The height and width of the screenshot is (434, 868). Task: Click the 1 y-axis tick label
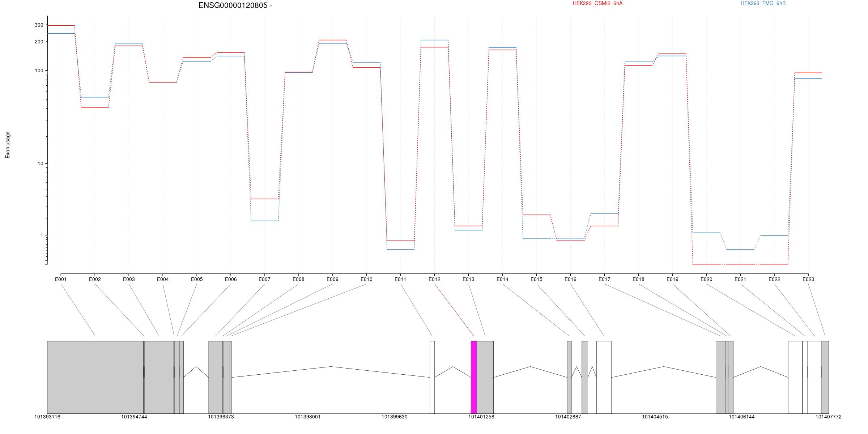point(42,235)
